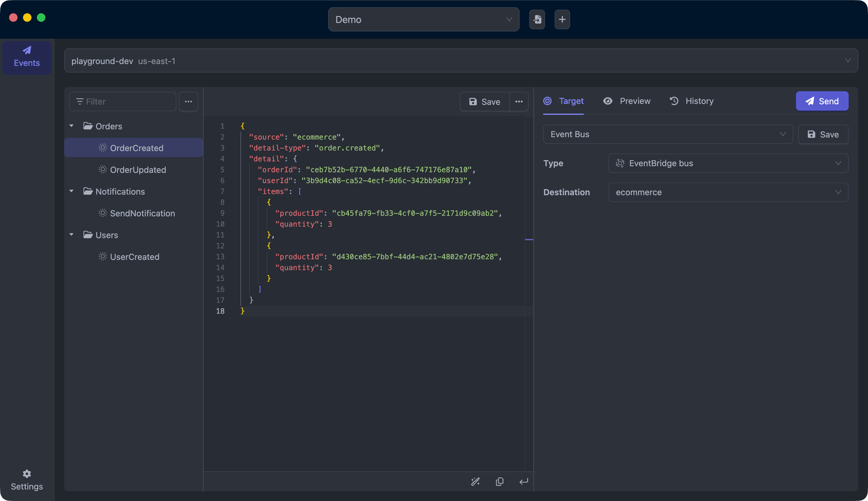
Task: Open Settings from the sidebar
Action: pyautogui.click(x=27, y=480)
